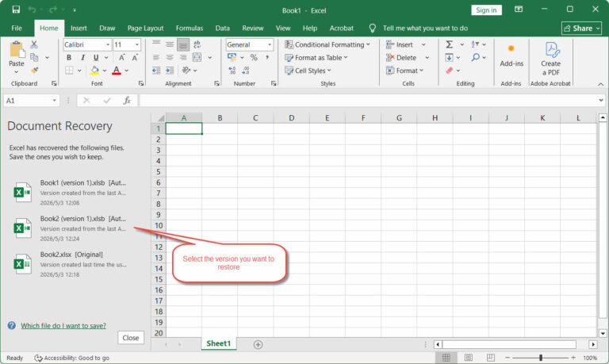
Task: Click the Decrease Indent icon
Action: [x=156, y=71]
